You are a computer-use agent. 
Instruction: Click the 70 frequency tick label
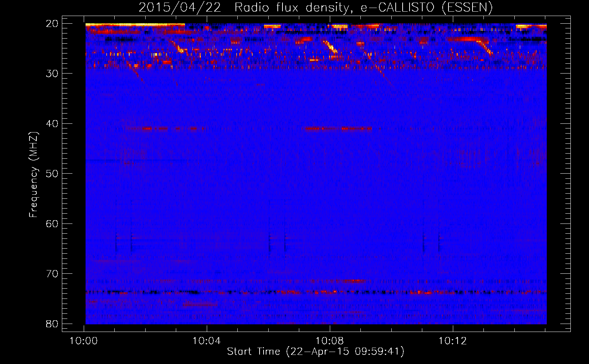pyautogui.click(x=52, y=274)
